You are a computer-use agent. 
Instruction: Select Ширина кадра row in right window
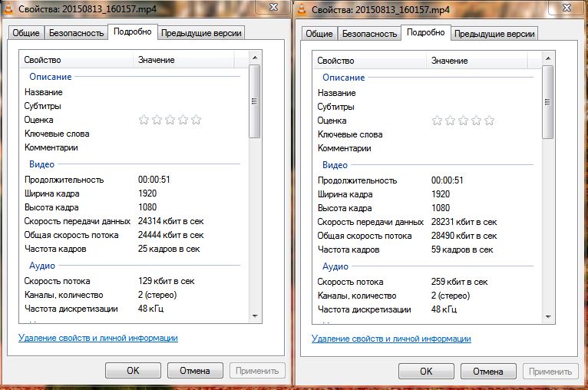pos(424,194)
